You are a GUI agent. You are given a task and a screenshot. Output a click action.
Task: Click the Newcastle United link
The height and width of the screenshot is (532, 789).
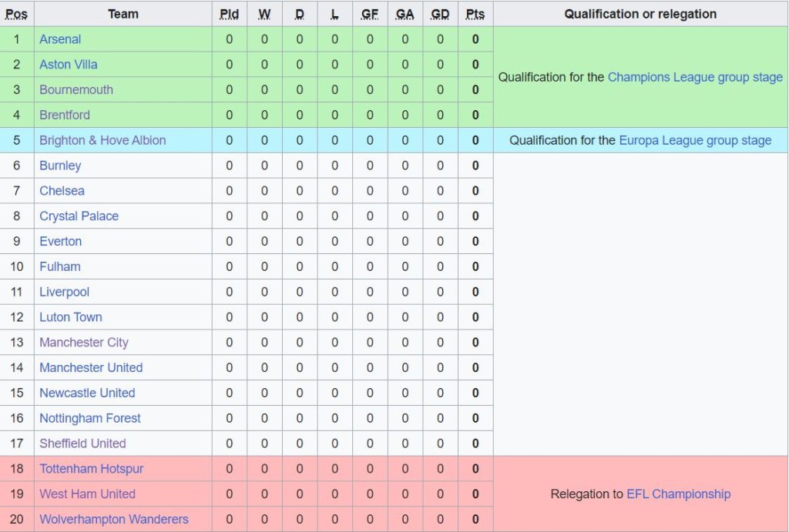pyautogui.click(x=87, y=393)
